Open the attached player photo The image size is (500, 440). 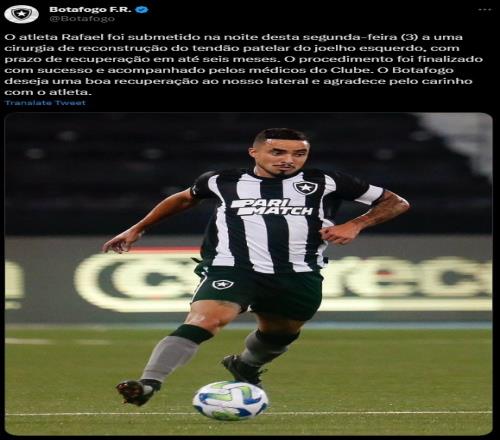pyautogui.click(x=248, y=274)
